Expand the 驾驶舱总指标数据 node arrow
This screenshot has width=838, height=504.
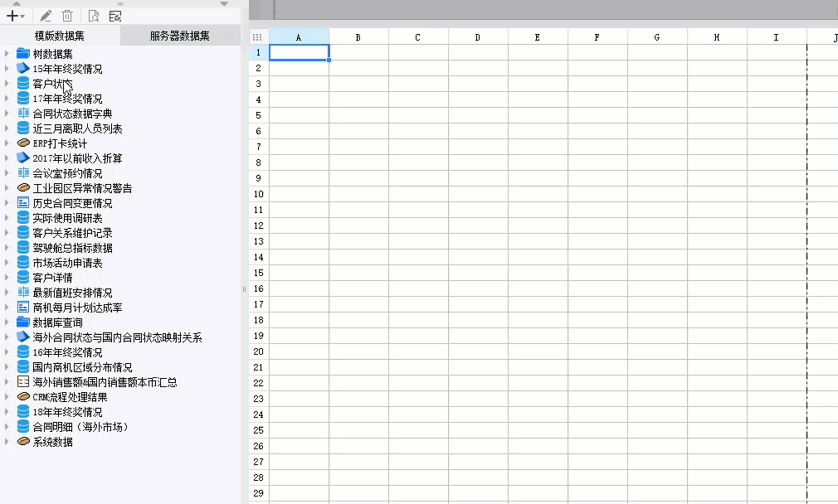7,248
